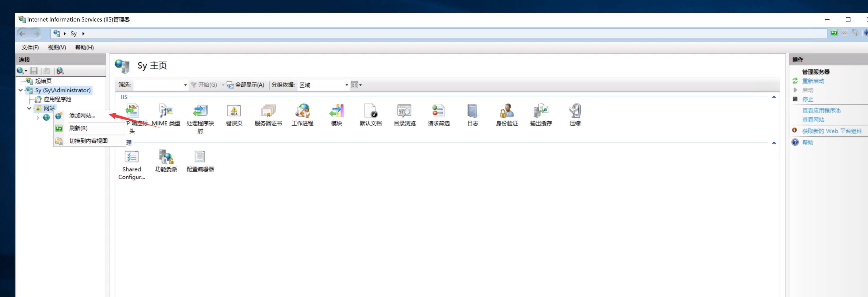Select 应用程序池 in the tree

tap(58, 99)
